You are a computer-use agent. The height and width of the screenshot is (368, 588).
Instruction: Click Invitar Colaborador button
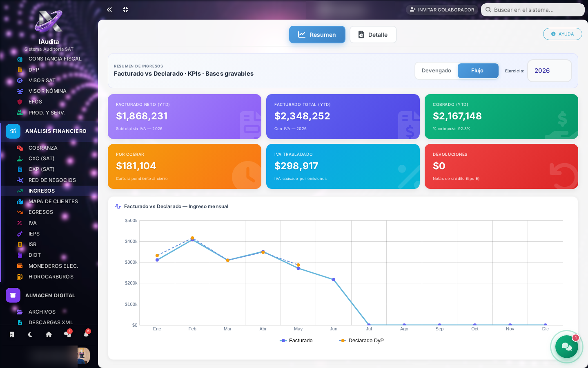click(x=442, y=10)
